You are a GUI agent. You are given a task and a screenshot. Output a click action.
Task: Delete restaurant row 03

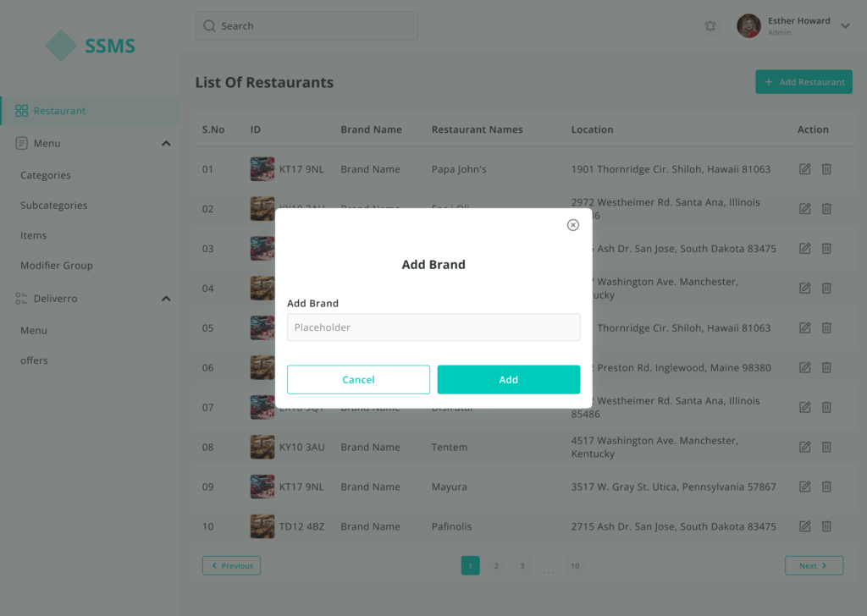coord(826,249)
